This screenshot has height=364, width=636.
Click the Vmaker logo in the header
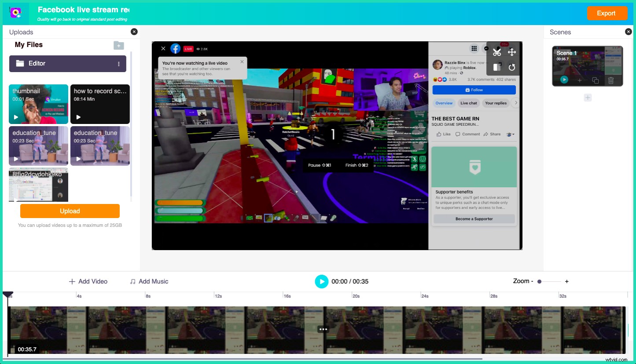[x=16, y=13]
